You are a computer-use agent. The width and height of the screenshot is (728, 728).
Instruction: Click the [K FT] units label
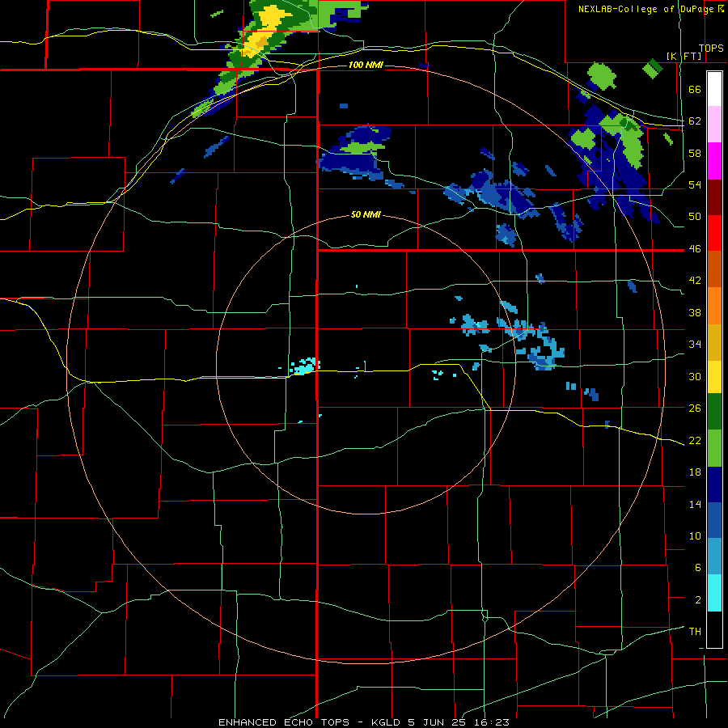(x=684, y=57)
